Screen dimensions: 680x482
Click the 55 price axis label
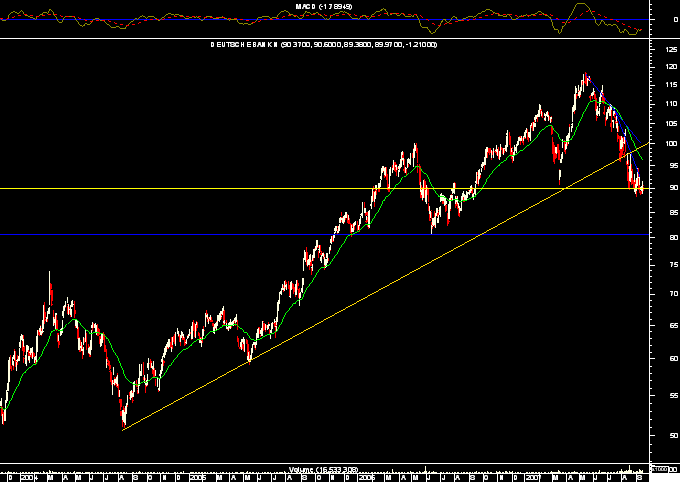tap(673, 395)
